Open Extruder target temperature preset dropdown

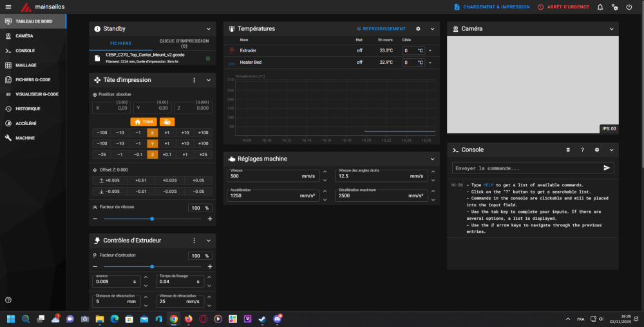(x=430, y=50)
